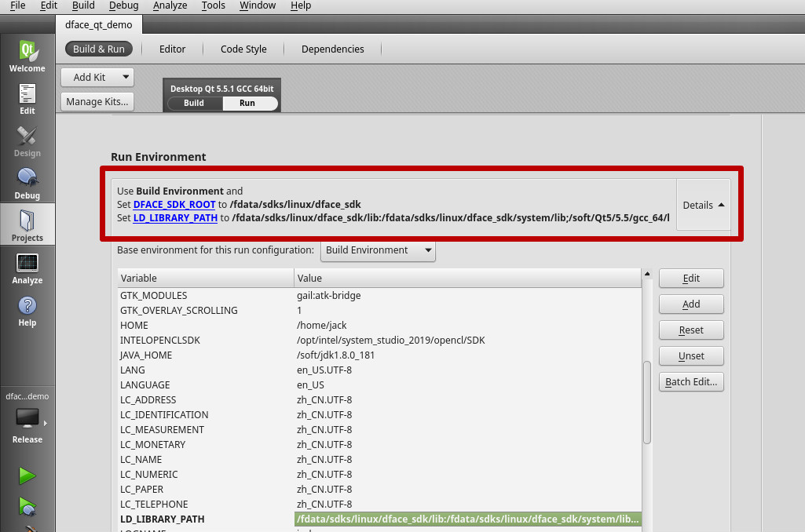Open the Welcome mode

(27, 56)
